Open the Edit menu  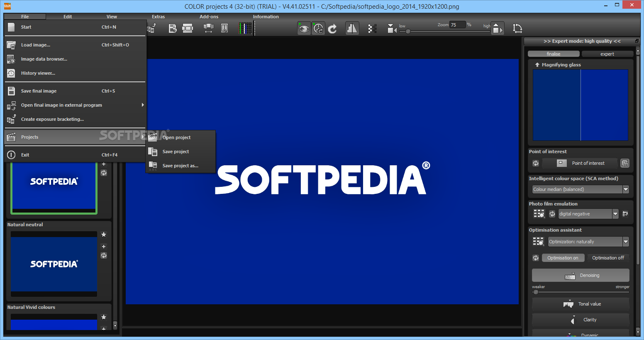click(x=68, y=17)
